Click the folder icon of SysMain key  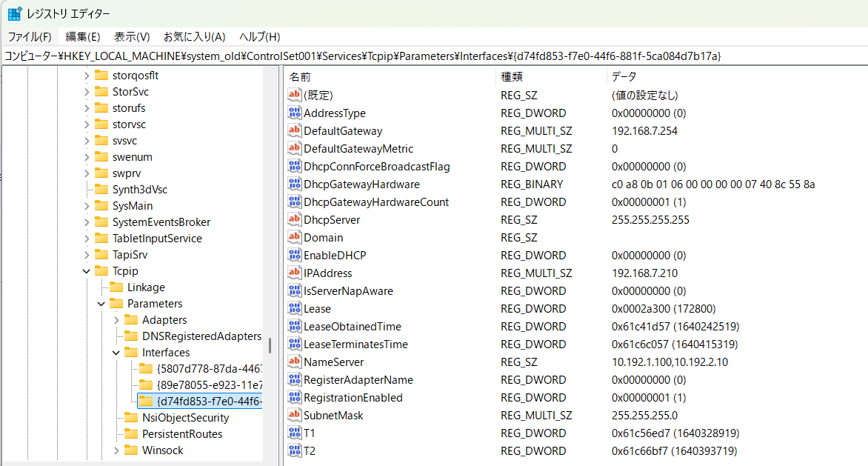coord(101,206)
